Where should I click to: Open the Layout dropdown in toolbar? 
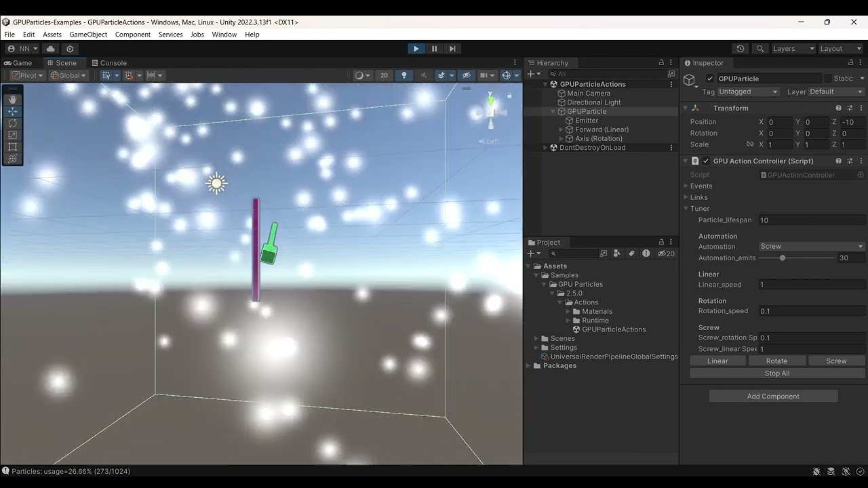[x=840, y=49]
